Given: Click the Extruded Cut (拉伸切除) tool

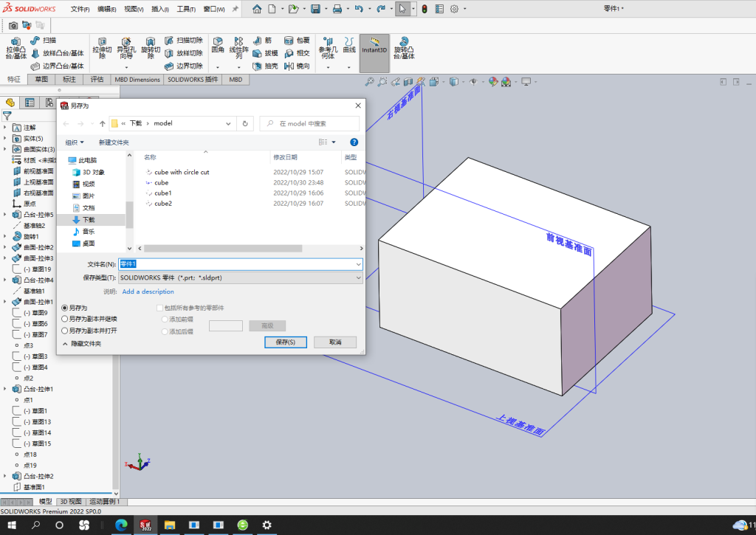Looking at the screenshot, I should tap(102, 48).
